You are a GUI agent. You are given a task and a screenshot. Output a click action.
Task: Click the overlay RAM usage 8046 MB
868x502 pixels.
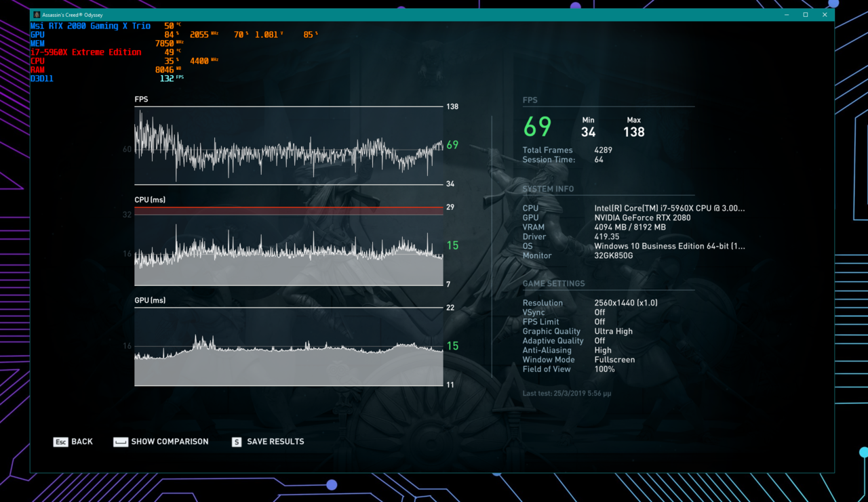[168, 70]
